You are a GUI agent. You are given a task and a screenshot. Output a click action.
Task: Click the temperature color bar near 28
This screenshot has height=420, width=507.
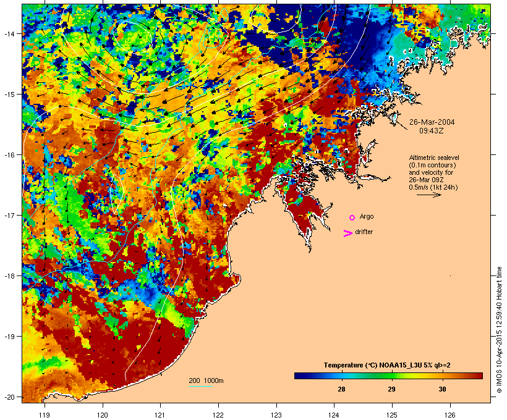point(341,376)
